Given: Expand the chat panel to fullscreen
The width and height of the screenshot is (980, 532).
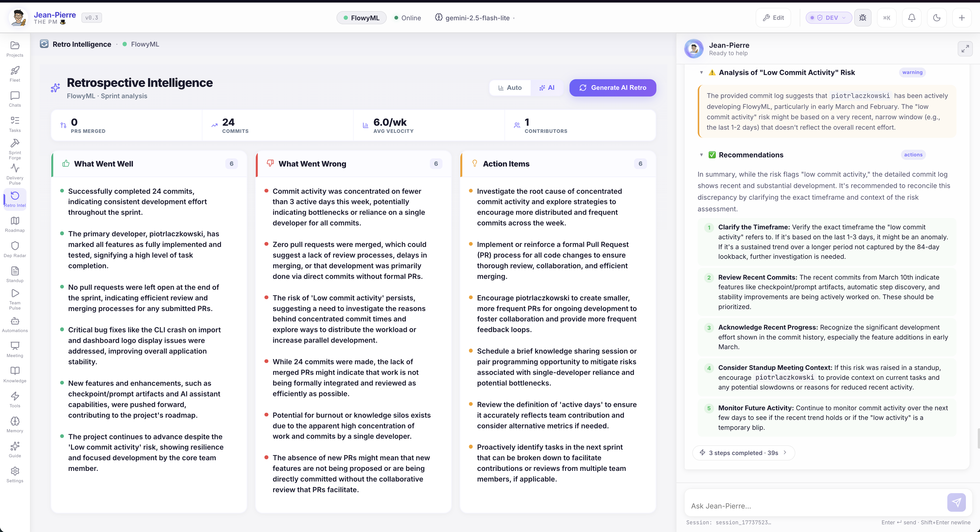Looking at the screenshot, I should click(965, 49).
